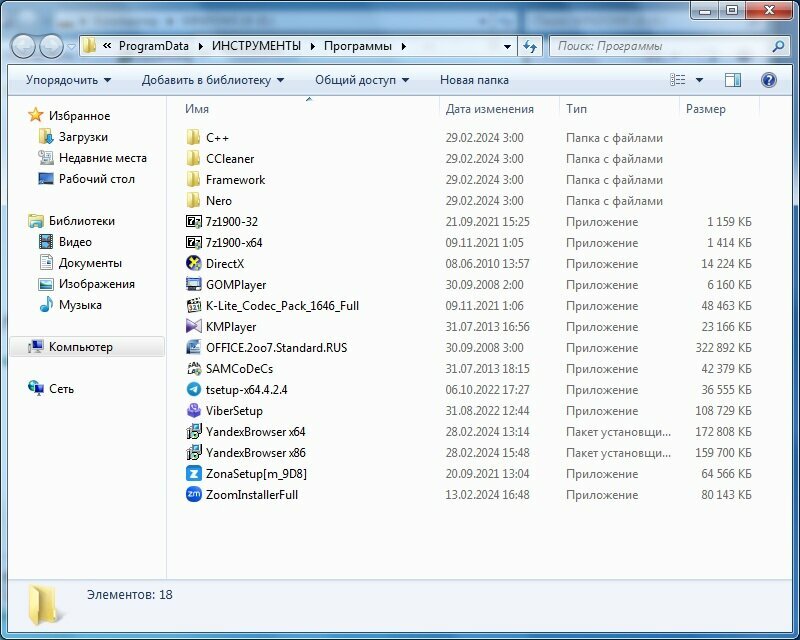Click the OFFICE.2oo7.Standard.RUS icon
800x640 pixels.
(193, 348)
